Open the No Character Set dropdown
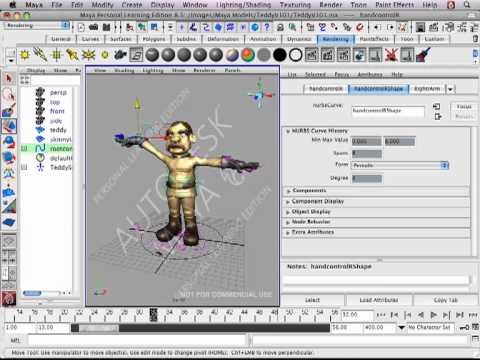The width and height of the screenshot is (480, 360). tap(429, 327)
